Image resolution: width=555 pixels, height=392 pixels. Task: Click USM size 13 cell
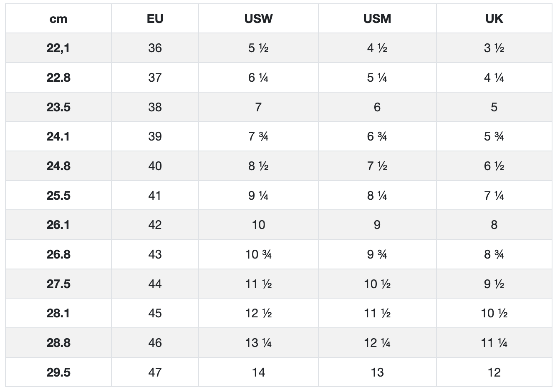pyautogui.click(x=377, y=372)
